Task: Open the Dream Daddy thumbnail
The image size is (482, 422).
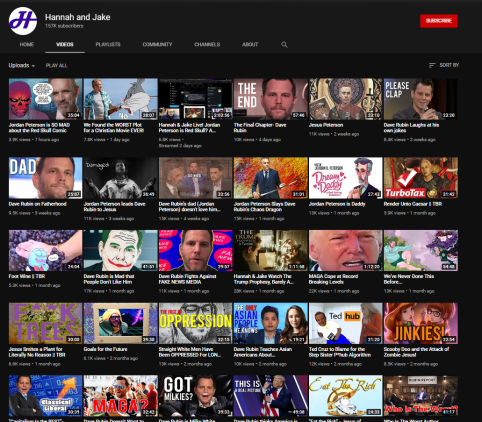Action: [x=345, y=178]
